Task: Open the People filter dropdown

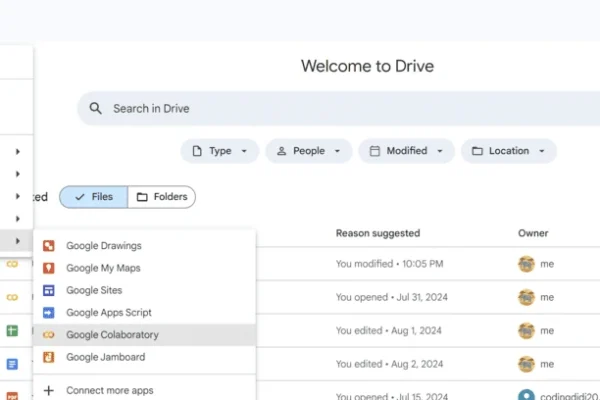Action: (x=308, y=151)
